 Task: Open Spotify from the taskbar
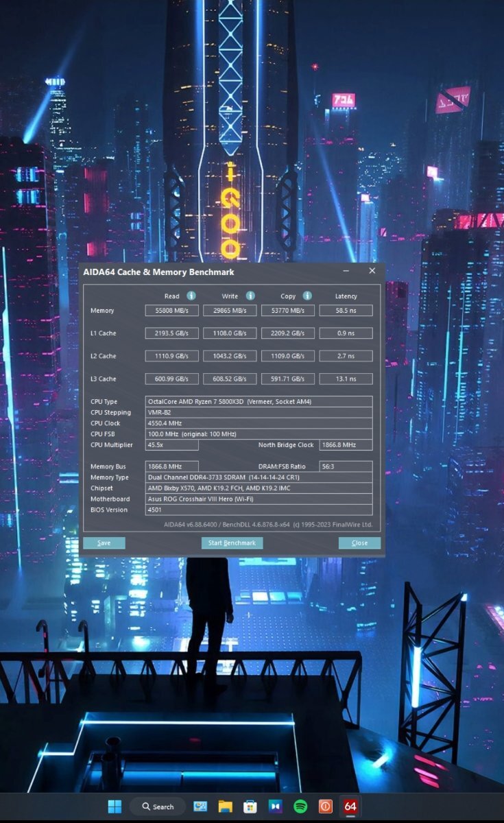coord(300,807)
